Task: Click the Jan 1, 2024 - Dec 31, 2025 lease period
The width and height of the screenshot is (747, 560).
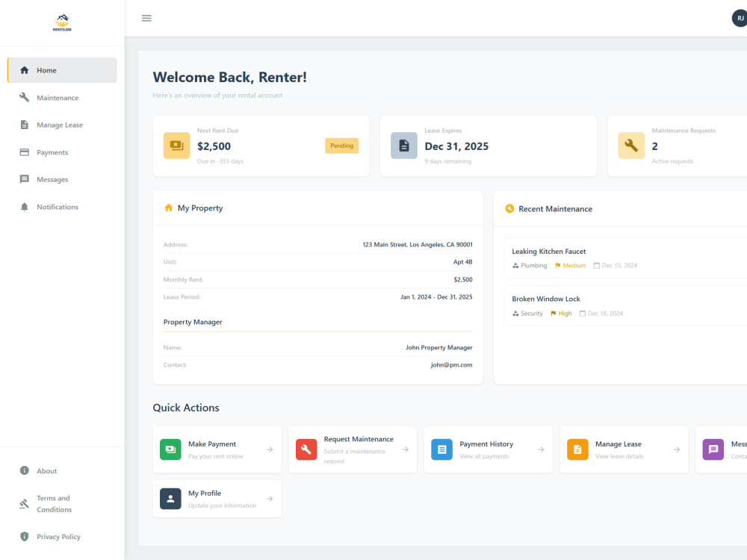Action: pos(436,296)
